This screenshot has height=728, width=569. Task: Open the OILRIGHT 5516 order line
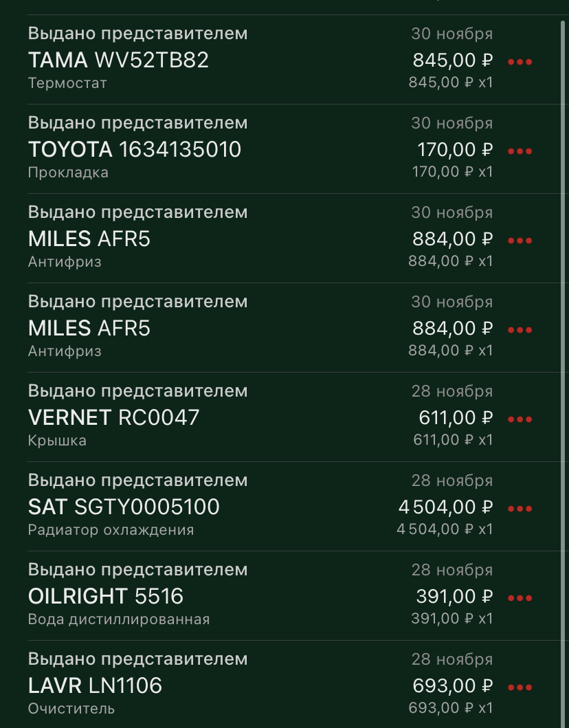106,597
